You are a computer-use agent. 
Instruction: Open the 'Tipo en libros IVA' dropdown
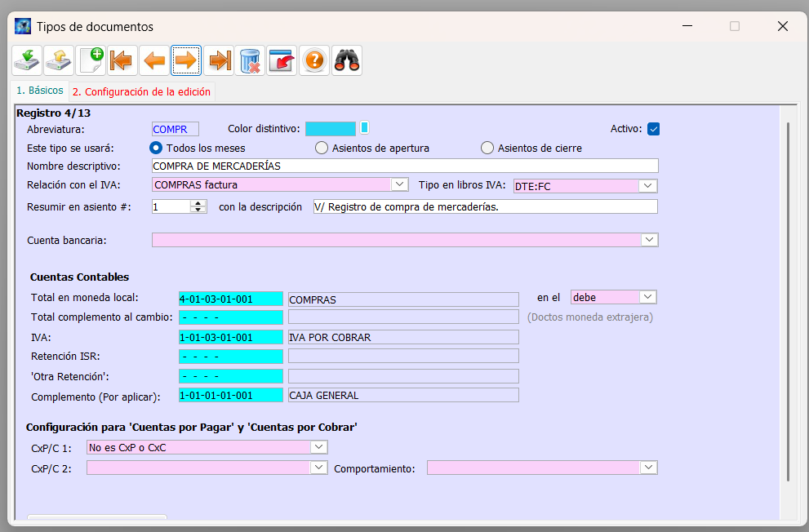tap(648, 185)
